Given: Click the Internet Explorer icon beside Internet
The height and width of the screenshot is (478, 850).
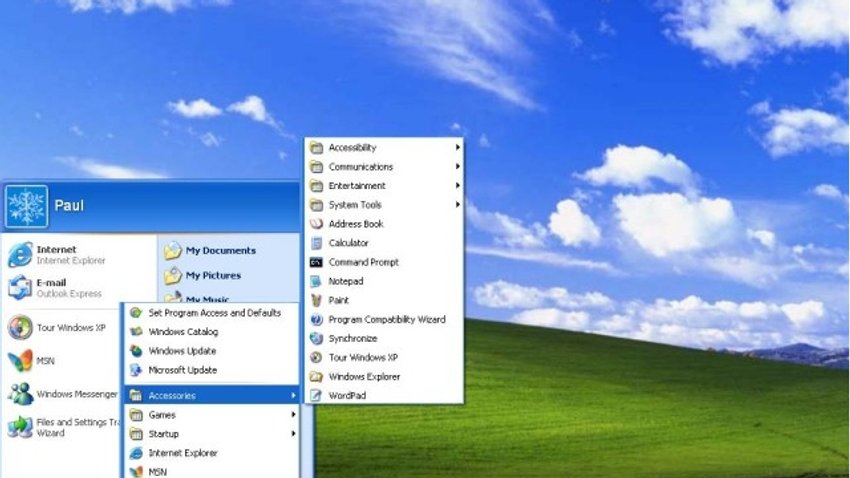Looking at the screenshot, I should click(x=20, y=255).
